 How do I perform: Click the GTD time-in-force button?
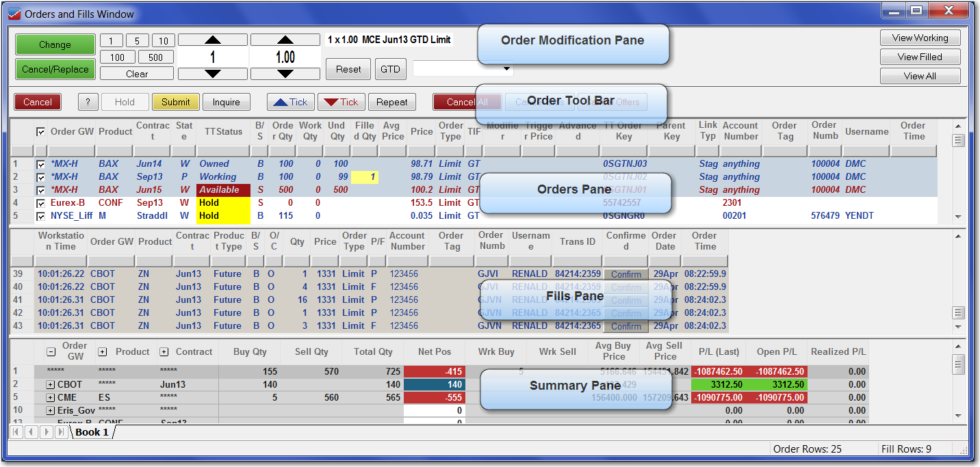pos(390,69)
